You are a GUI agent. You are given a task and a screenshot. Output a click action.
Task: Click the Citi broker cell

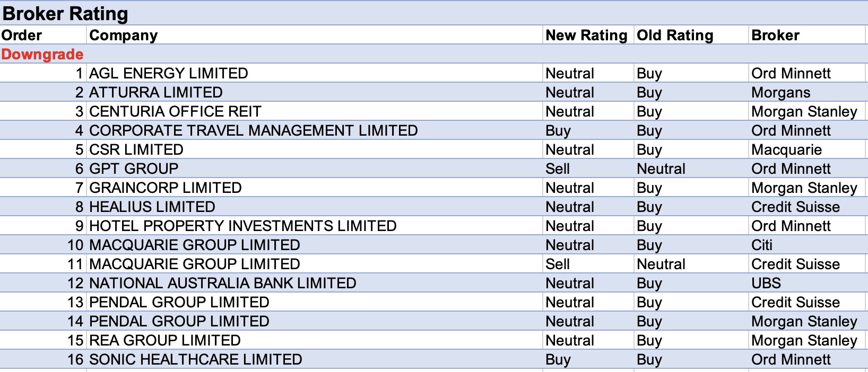pos(762,245)
